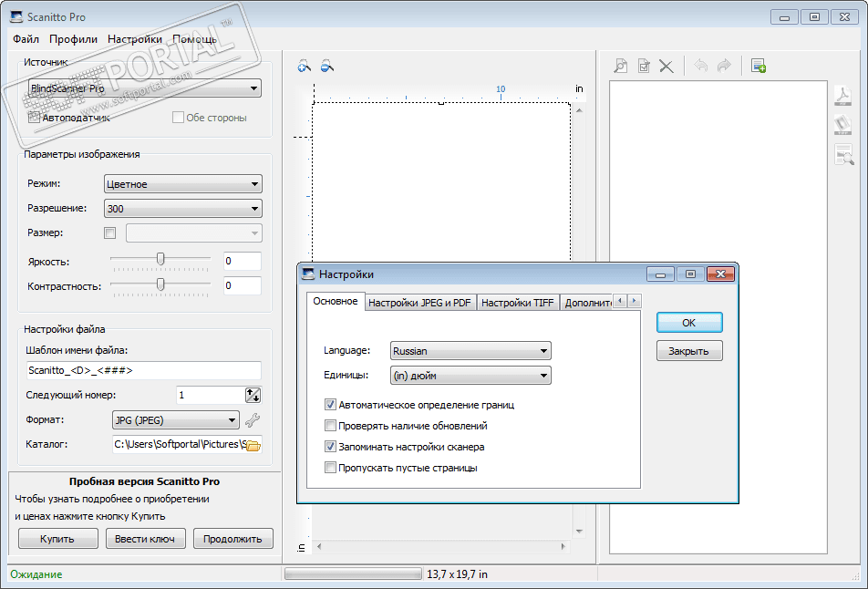Open format settings with the wrench icon
The height and width of the screenshot is (589, 868).
(x=253, y=420)
